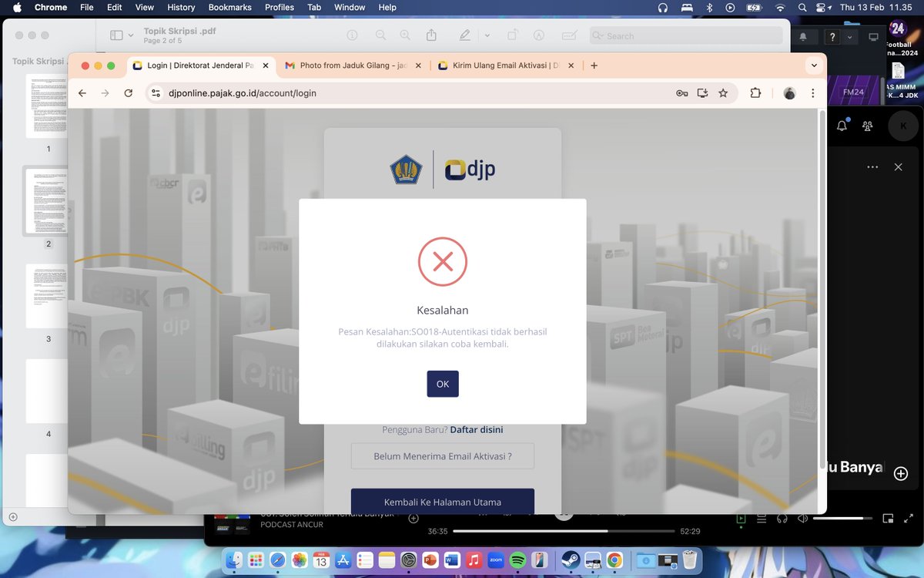Expand Chrome tab search dropdown
The image size is (924, 578).
(x=814, y=66)
